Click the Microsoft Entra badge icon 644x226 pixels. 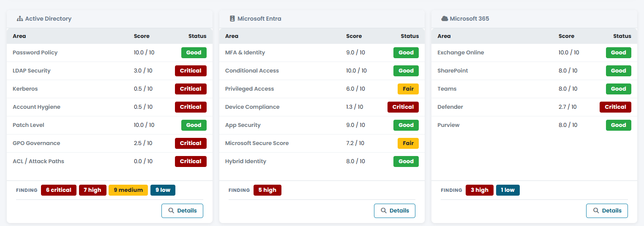(x=232, y=19)
